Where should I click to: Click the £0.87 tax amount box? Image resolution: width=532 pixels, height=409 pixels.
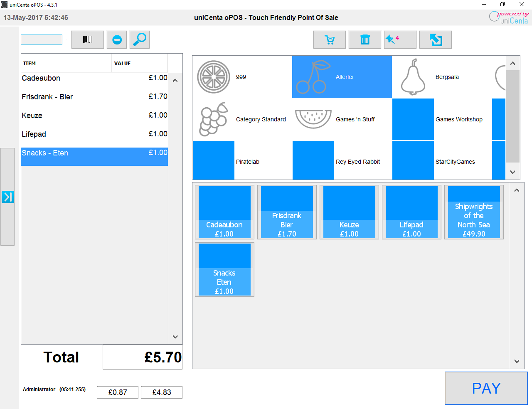[118, 392]
